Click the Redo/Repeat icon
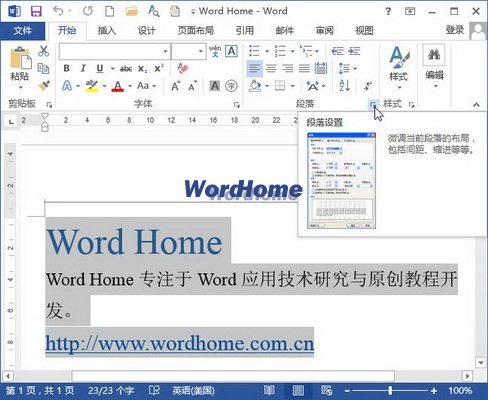The width and height of the screenshot is (488, 400). click(x=88, y=11)
